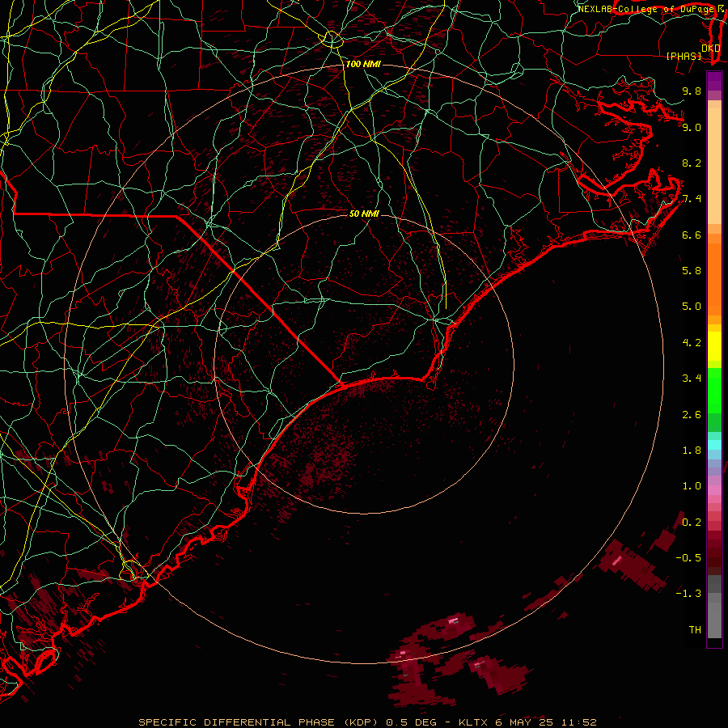Click the 7.4 value on color scale
The image size is (728, 728).
click(692, 199)
